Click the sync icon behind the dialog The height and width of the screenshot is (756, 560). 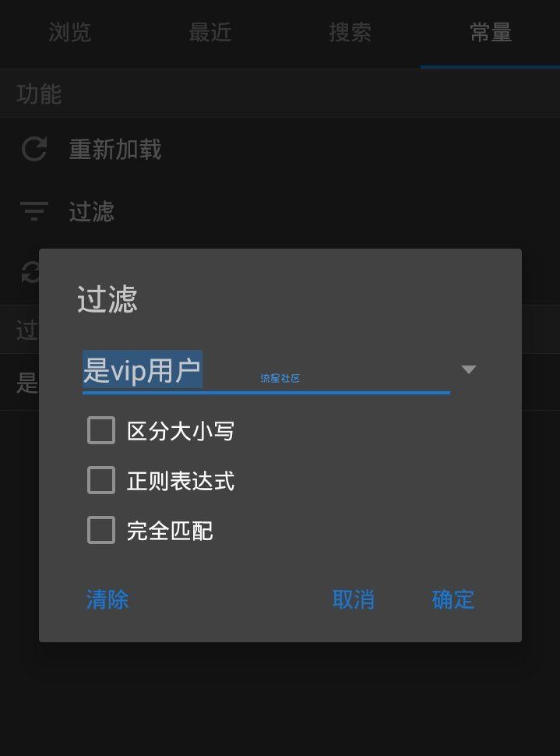pyautogui.click(x=30, y=272)
